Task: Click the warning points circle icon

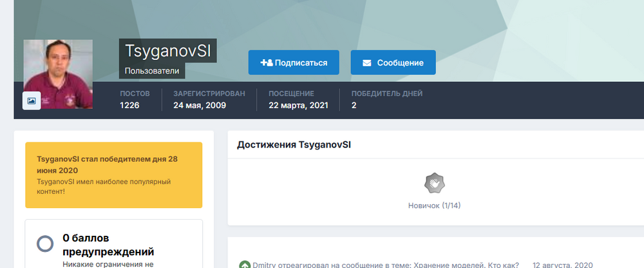Action: [x=45, y=244]
